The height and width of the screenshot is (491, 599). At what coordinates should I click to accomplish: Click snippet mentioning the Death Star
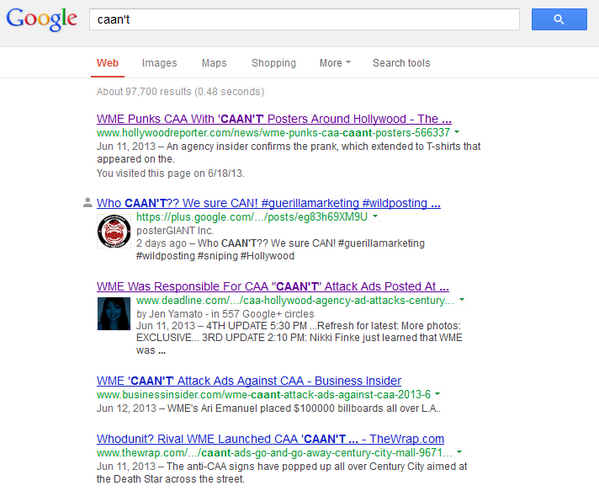[x=282, y=473]
